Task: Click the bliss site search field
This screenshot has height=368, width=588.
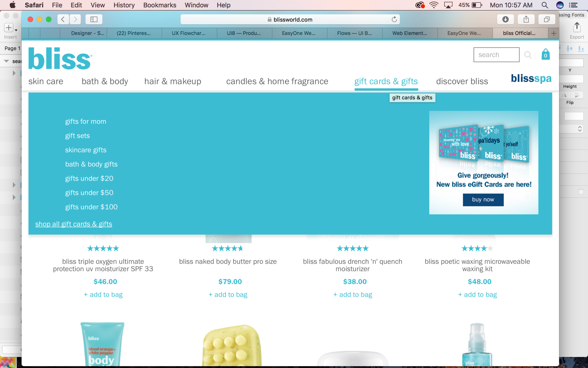Action: 496,55
